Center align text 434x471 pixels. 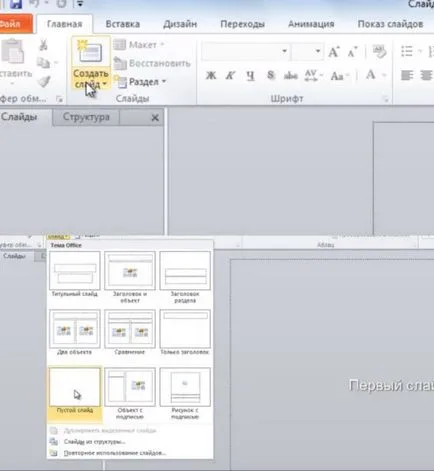pos(426,76)
